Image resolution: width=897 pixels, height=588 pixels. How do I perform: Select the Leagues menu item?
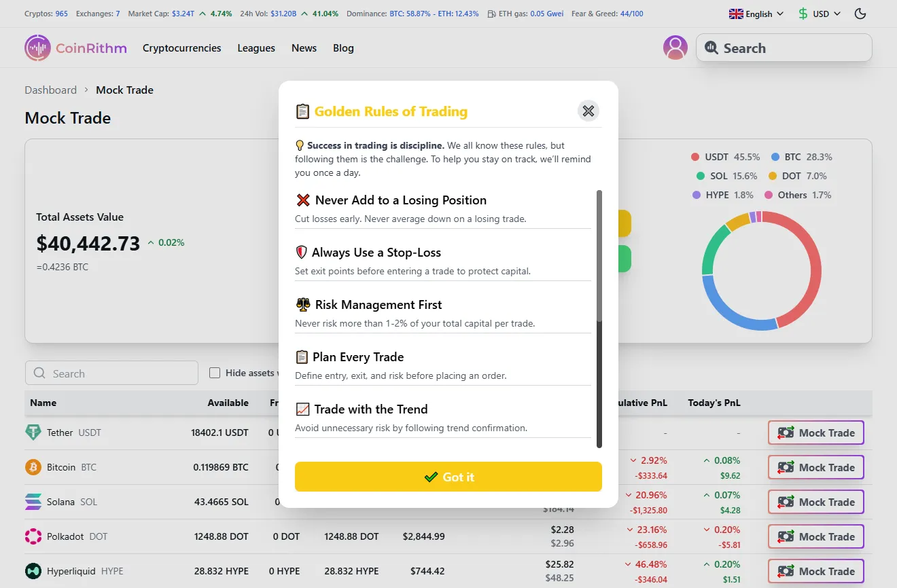pyautogui.click(x=256, y=48)
